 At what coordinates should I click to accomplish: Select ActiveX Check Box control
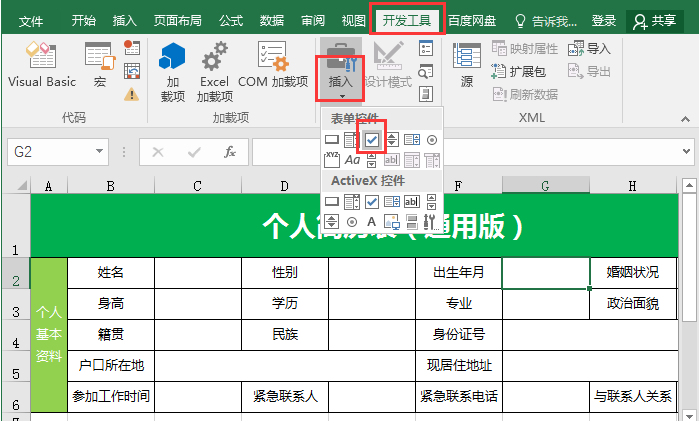point(372,202)
